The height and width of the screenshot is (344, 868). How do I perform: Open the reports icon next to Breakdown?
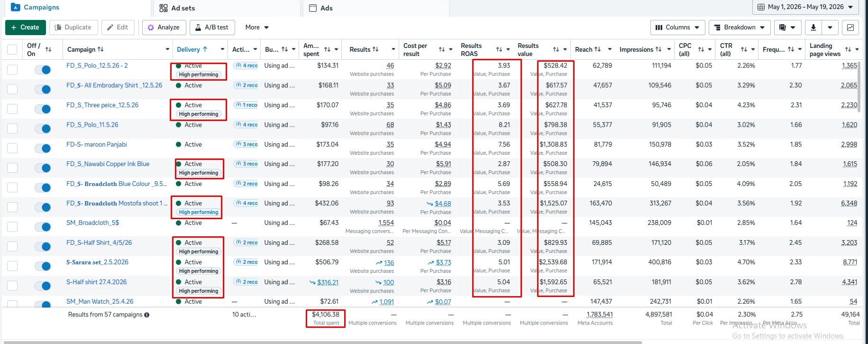pyautogui.click(x=783, y=28)
